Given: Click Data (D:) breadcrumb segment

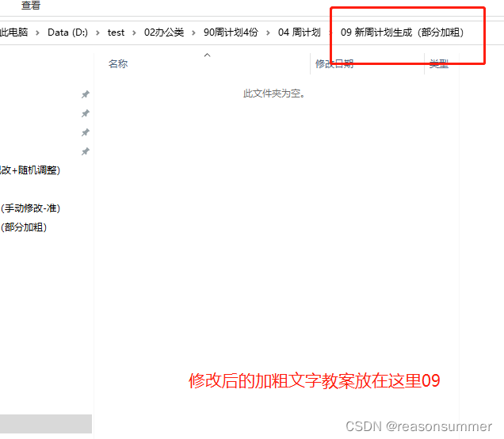Looking at the screenshot, I should (x=67, y=32).
